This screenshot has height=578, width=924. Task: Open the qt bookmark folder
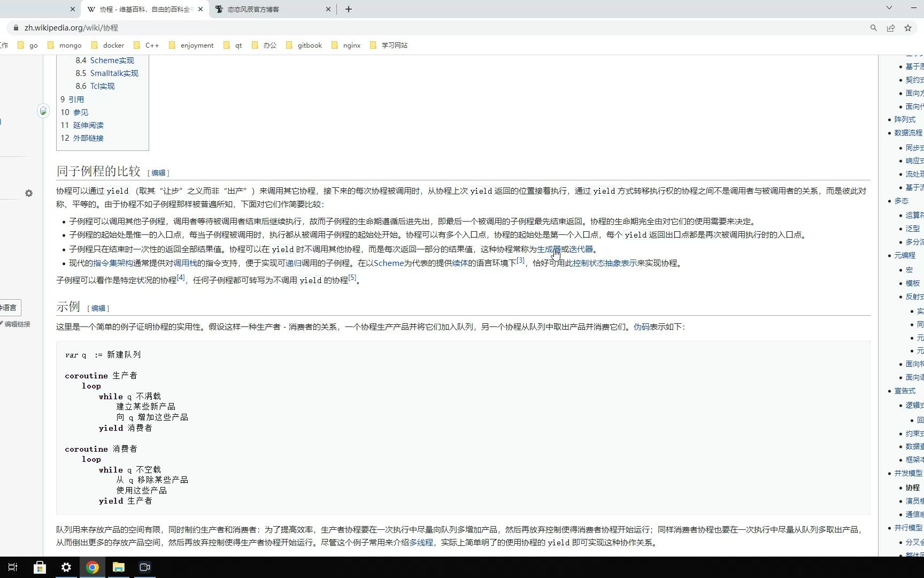(233, 45)
